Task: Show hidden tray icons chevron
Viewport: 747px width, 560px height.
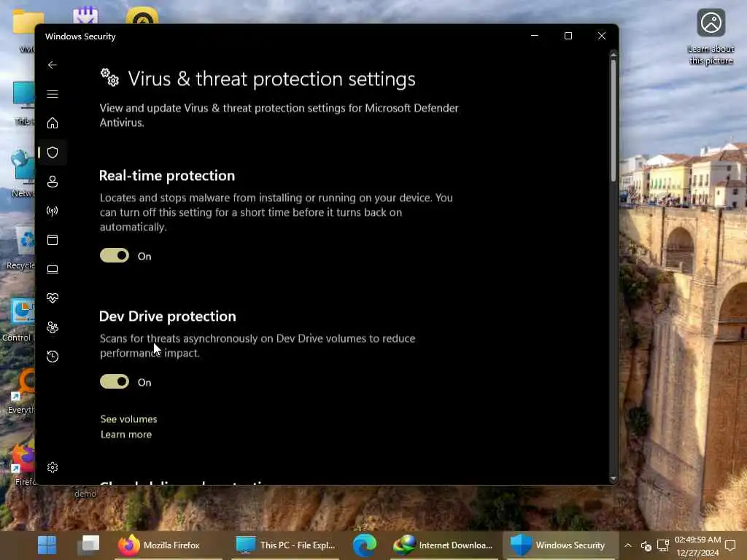Action: pos(628,545)
